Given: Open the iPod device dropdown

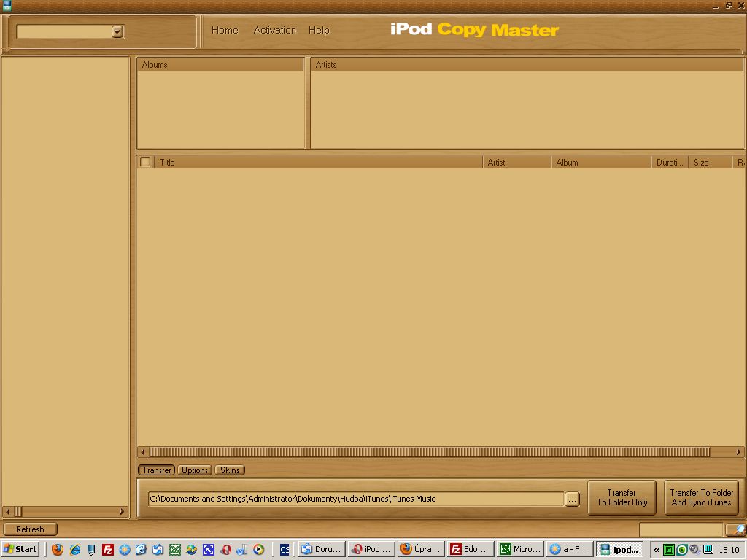Looking at the screenshot, I should 117,31.
